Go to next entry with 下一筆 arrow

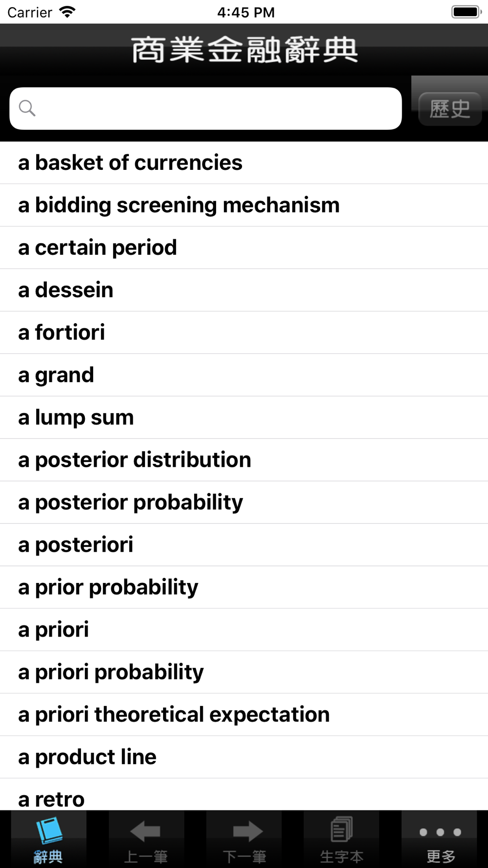tap(244, 839)
